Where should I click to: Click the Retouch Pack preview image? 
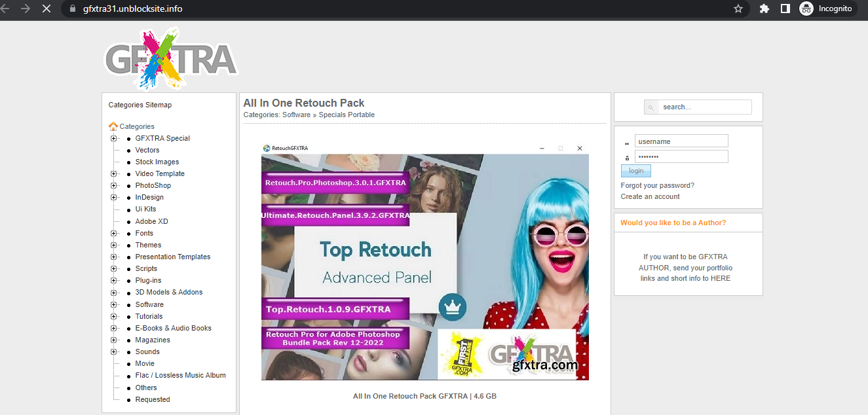(x=425, y=262)
